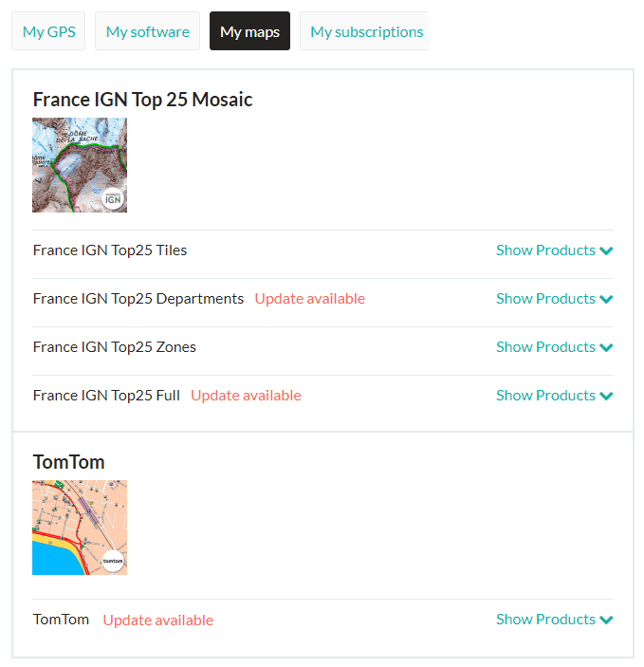This screenshot has width=644, height=667.
Task: Click the IGN logo badge on thumbnail
Action: (113, 198)
